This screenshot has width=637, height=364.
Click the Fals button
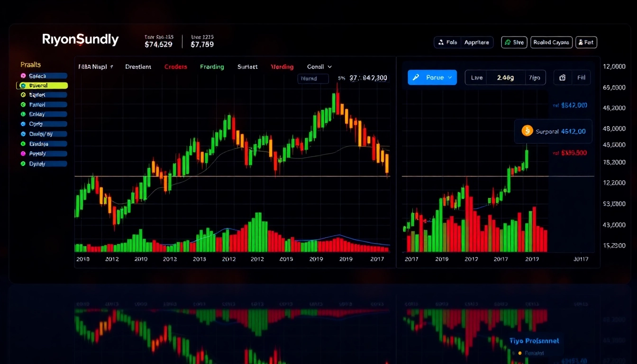[x=447, y=43]
